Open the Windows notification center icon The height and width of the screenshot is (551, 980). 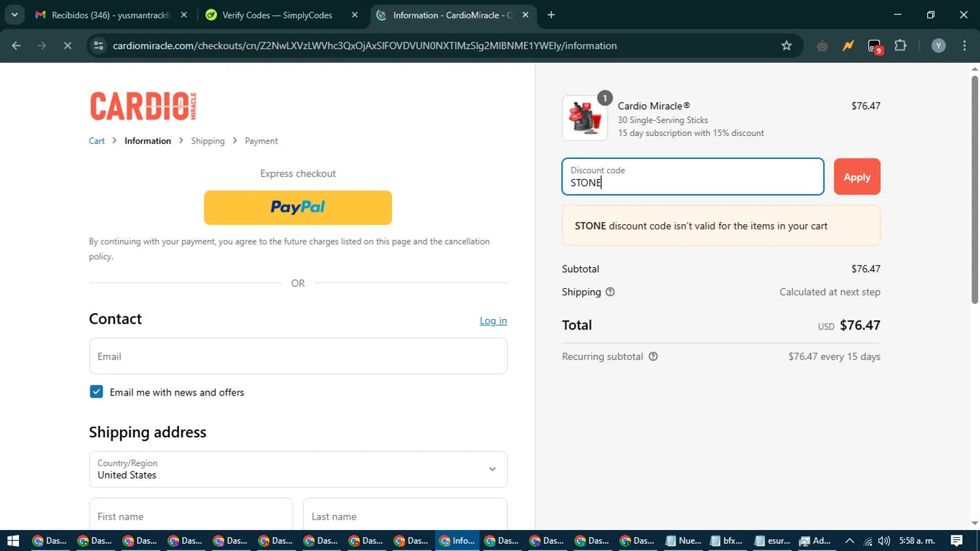956,541
